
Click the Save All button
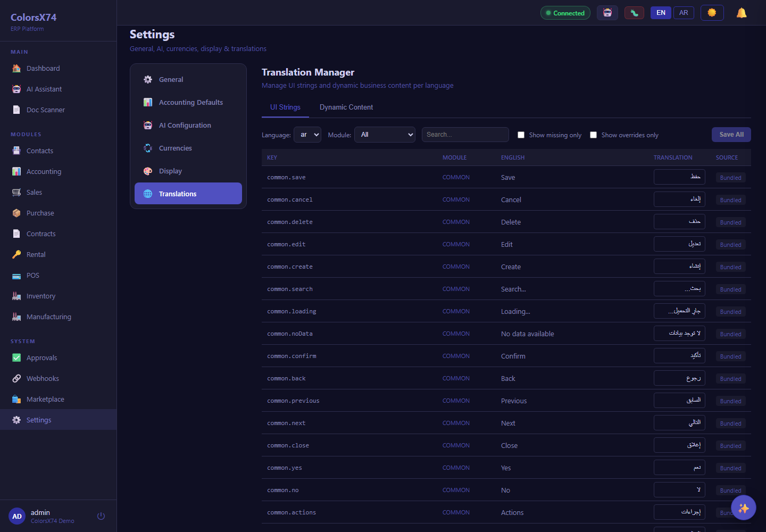731,135
